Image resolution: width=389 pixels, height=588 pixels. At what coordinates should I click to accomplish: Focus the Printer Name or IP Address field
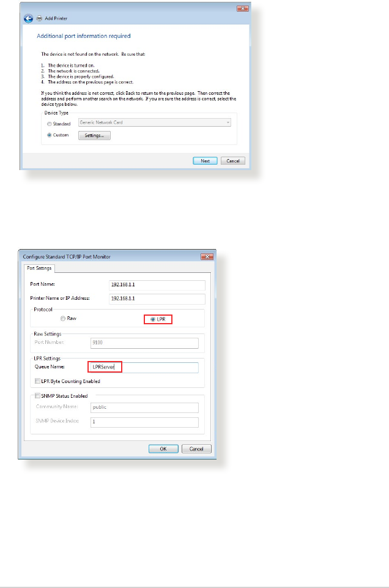[157, 299]
